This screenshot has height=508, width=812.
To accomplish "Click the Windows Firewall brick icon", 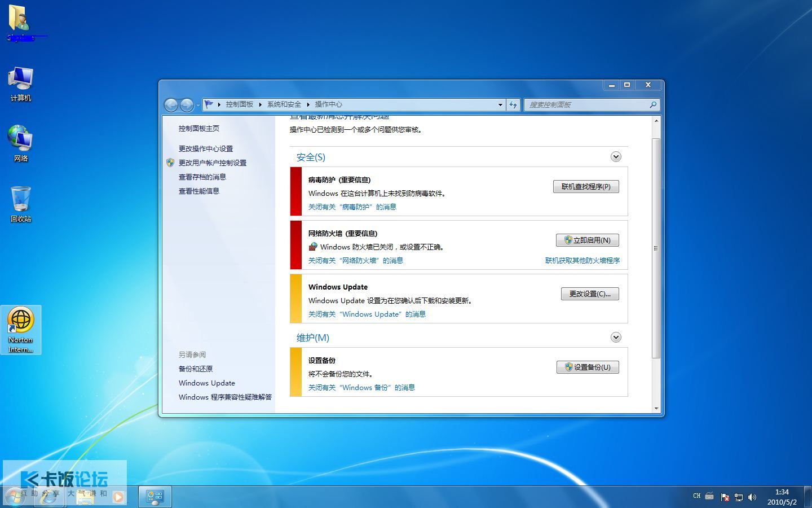I will pyautogui.click(x=313, y=247).
